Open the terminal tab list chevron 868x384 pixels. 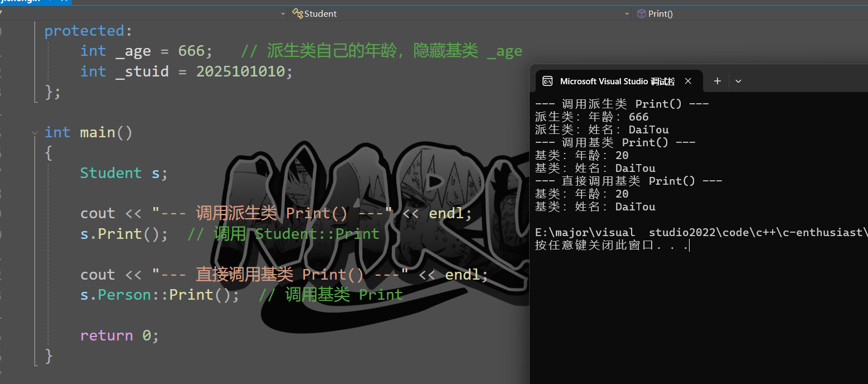pyautogui.click(x=738, y=81)
